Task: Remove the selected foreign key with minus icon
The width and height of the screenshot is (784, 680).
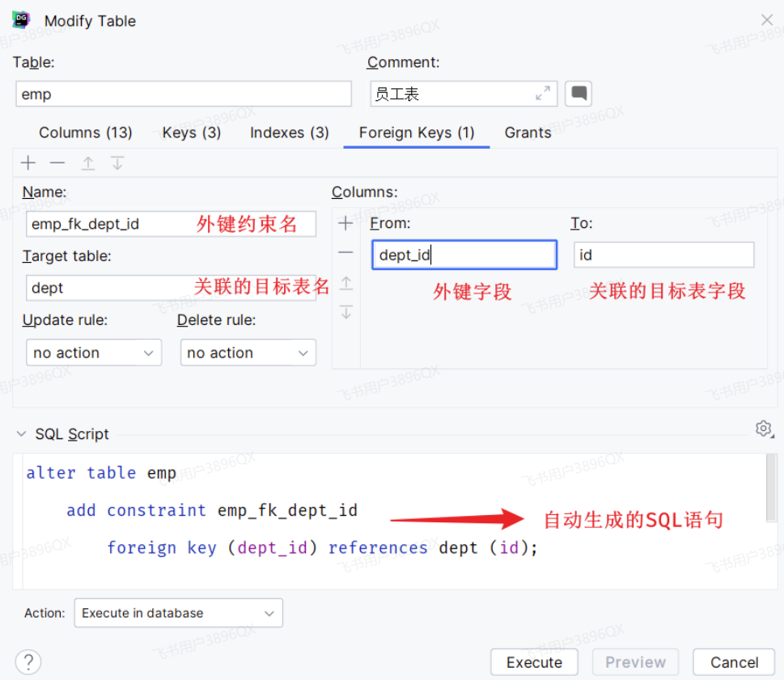Action: tap(57, 163)
